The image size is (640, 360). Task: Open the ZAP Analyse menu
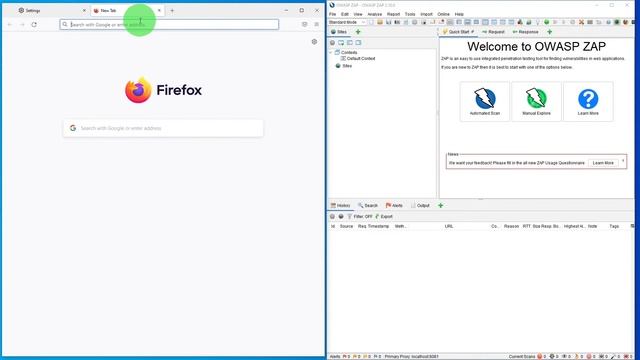pos(375,14)
